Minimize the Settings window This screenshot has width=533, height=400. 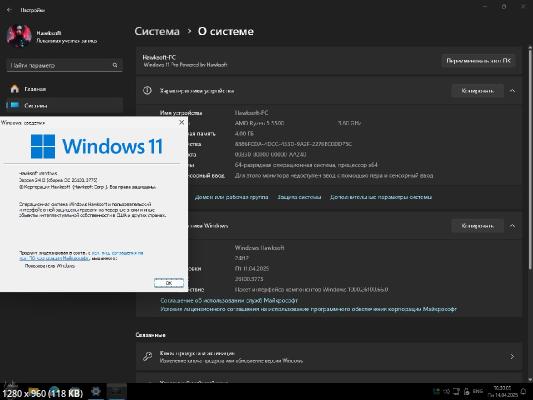485,6
